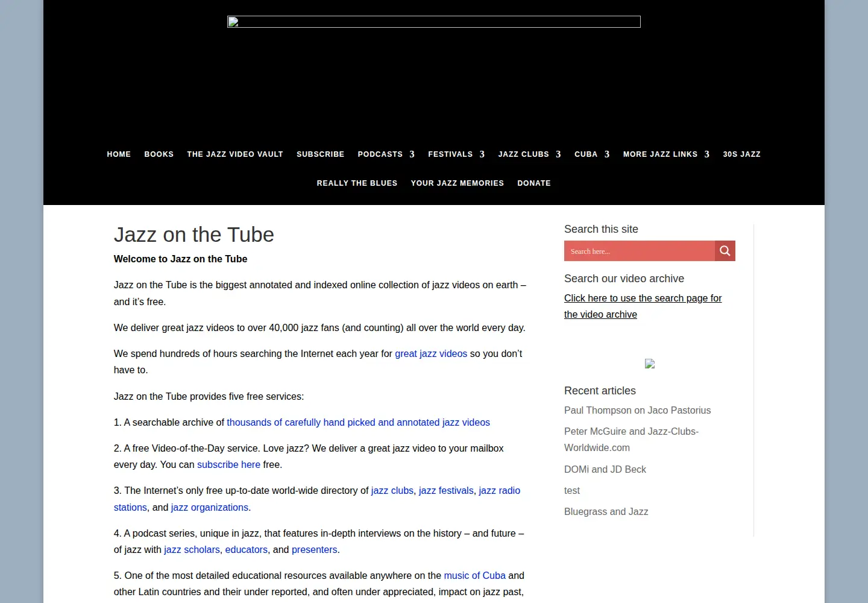Click the search magnifier icon button
The image size is (868, 603).
[725, 251]
